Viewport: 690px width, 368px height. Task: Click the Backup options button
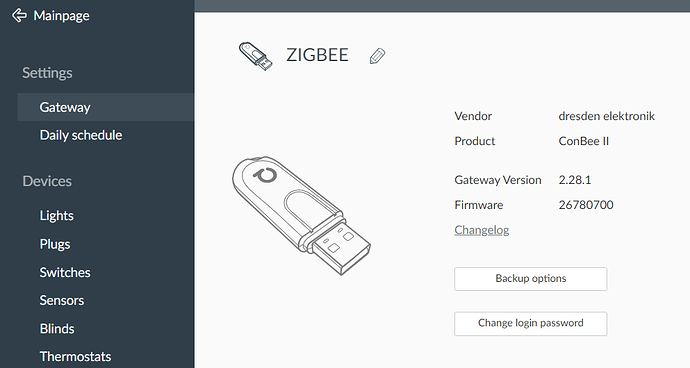pos(531,279)
